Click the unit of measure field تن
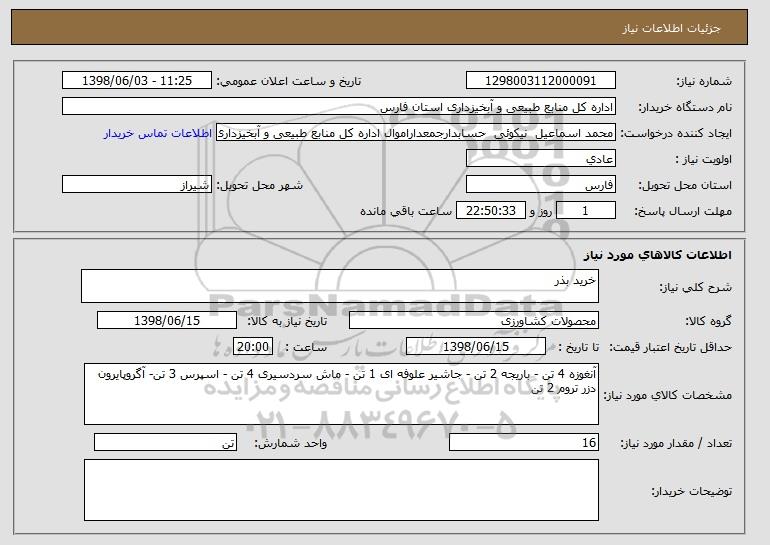 tap(165, 442)
